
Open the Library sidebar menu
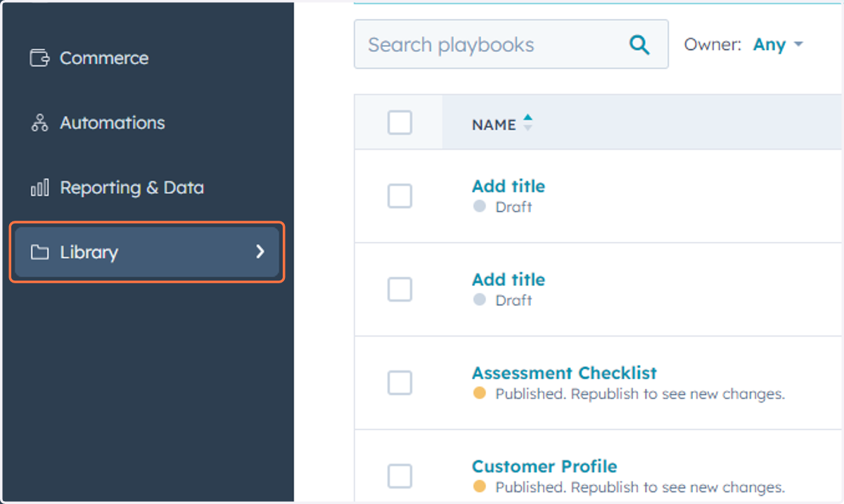point(147,252)
